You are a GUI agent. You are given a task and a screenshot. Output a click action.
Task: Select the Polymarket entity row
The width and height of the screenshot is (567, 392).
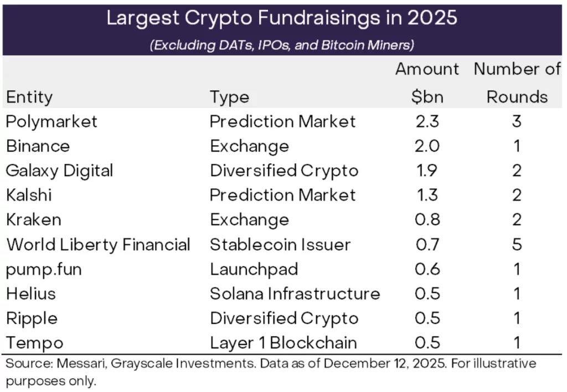51,121
